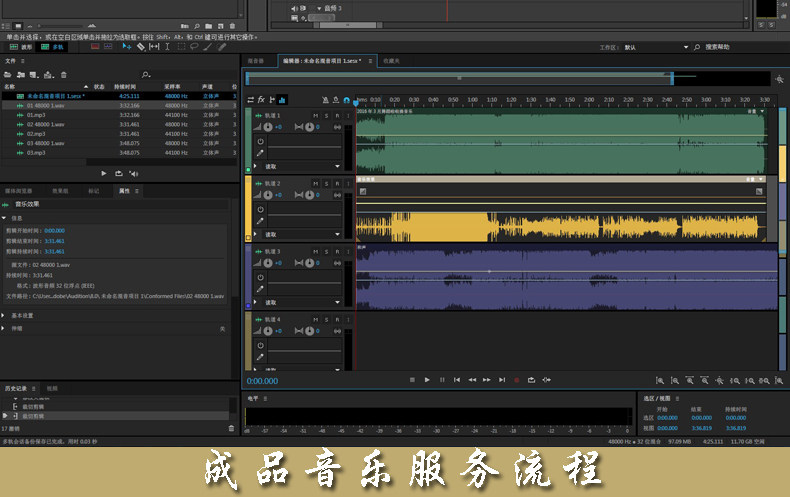The image size is (790, 497).
Task: Open track 3 automation mode dropdown
Action: (x=337, y=302)
